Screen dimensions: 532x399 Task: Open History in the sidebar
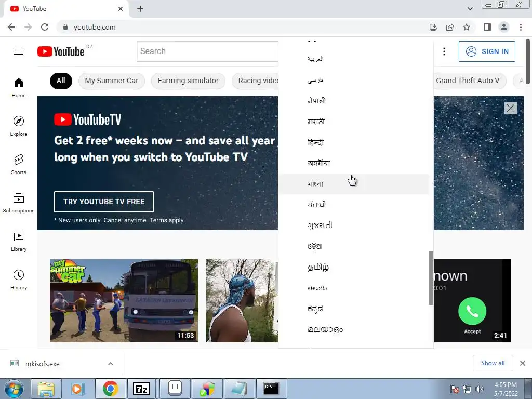(x=19, y=279)
